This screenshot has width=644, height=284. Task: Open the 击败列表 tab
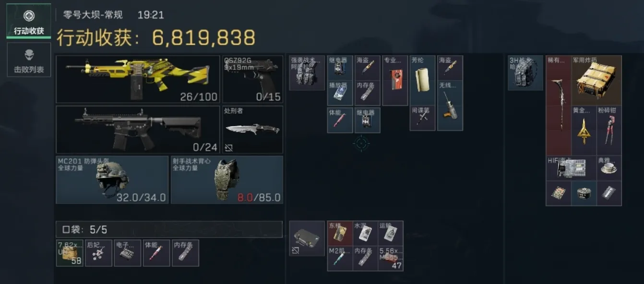click(29, 59)
